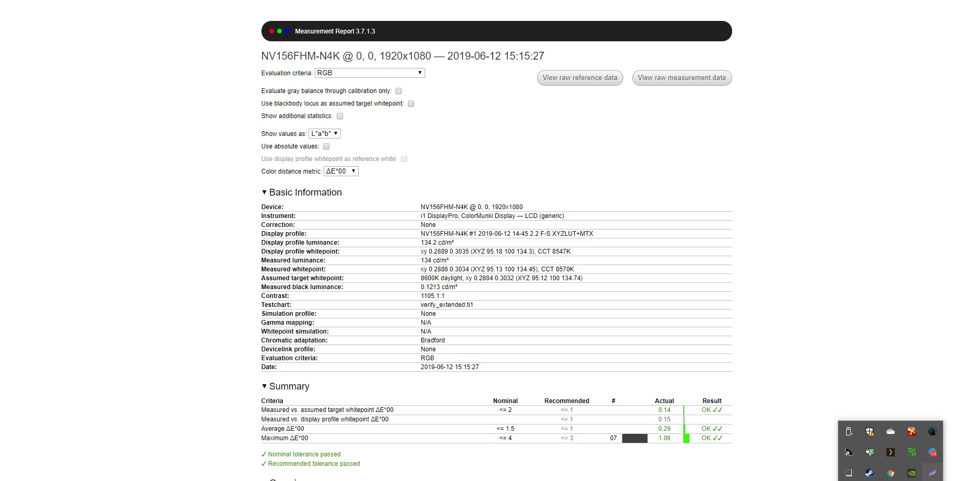Click "Nominal tolerance passed" text
The image size is (980, 481).
(x=304, y=454)
